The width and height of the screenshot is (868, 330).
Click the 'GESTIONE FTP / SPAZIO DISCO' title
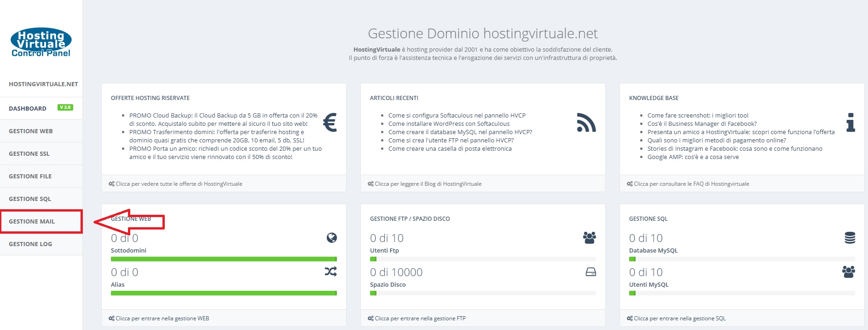point(410,219)
